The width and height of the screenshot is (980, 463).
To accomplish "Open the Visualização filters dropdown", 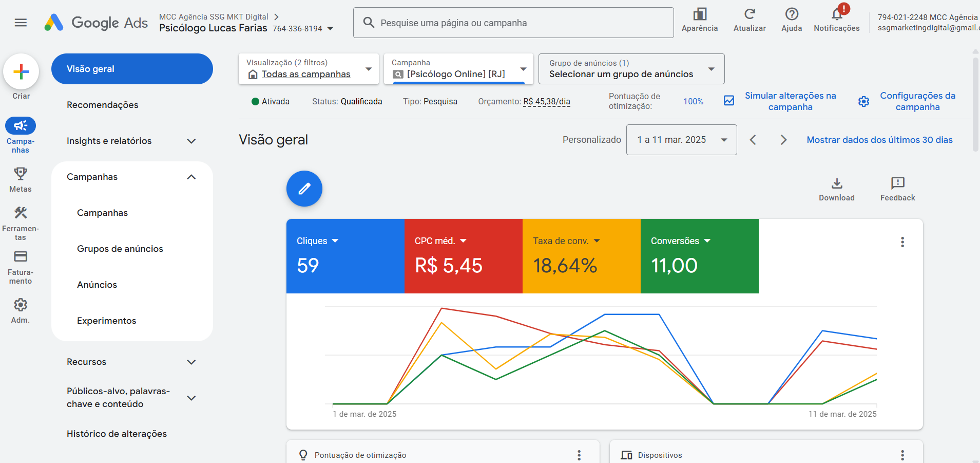I will [309, 69].
